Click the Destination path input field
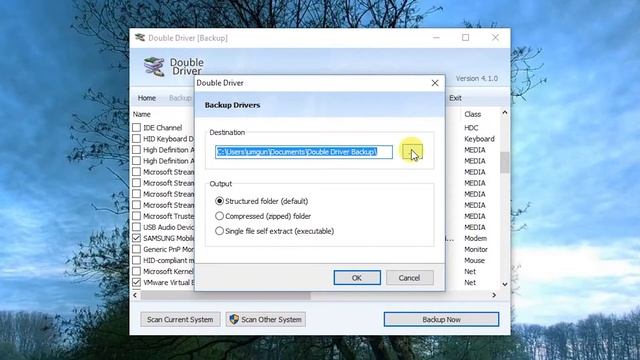This screenshot has height=360, width=640. pos(304,152)
